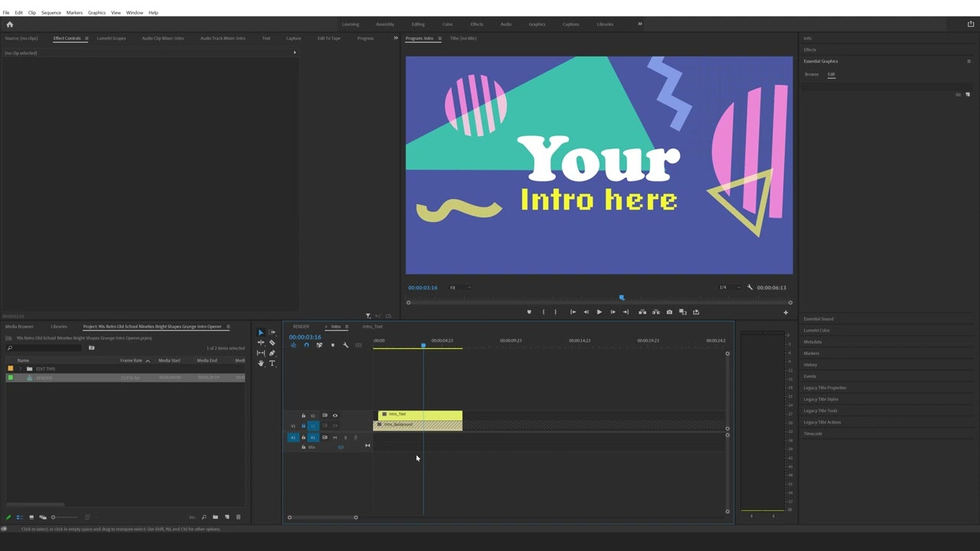
Task: Click Program monitor settings wrench
Action: pyautogui.click(x=750, y=288)
